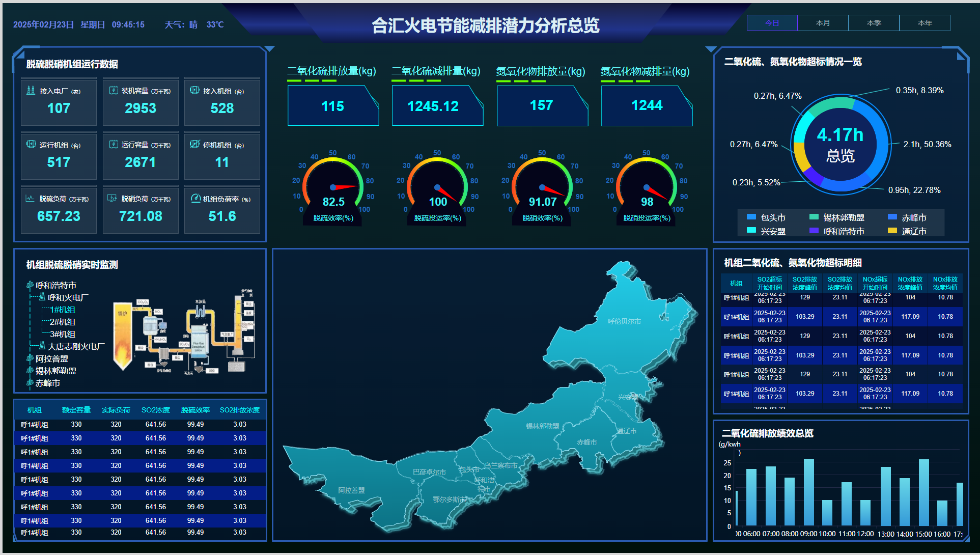Click the 呼和浩特市 city icon in the tree
Screen dimensions: 980x555
(30, 285)
